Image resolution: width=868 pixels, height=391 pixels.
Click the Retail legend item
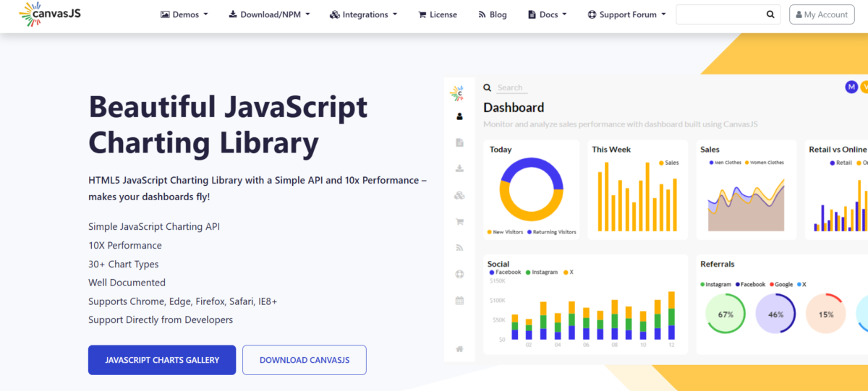pyautogui.click(x=841, y=163)
